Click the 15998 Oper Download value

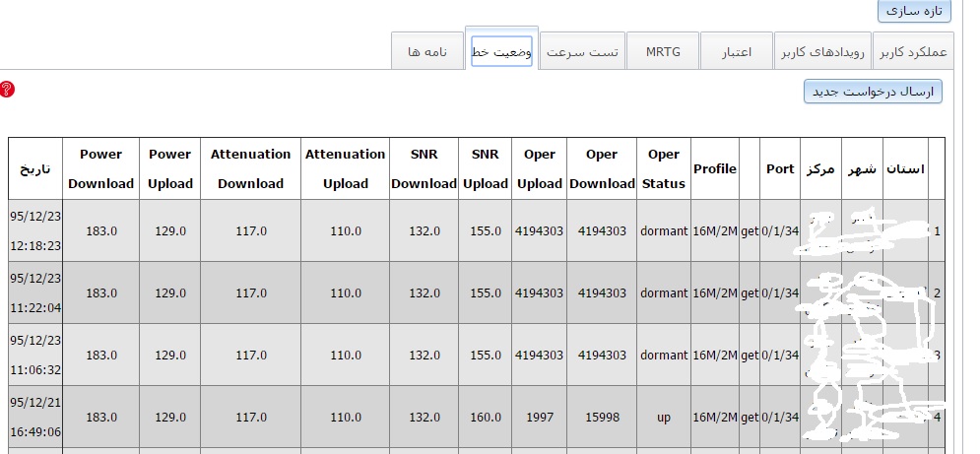[601, 417]
